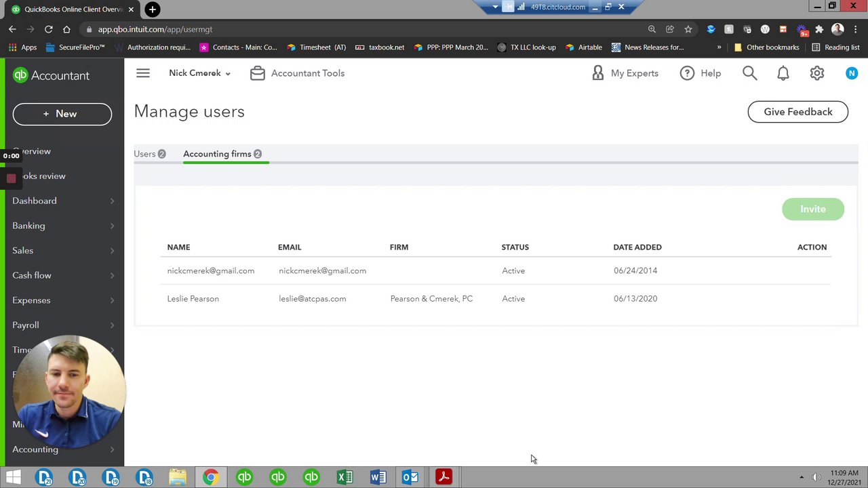Select the QuickBooks Online Client Overview browser tab

coord(73,9)
